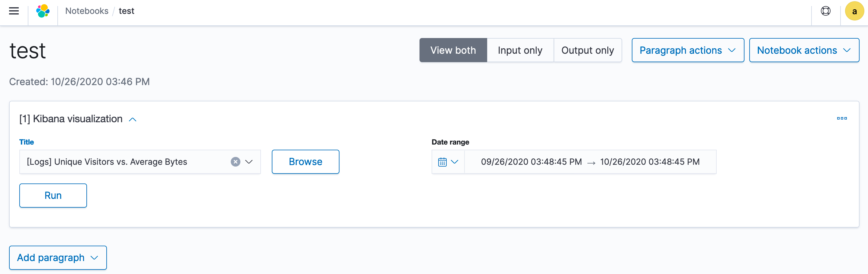Clear the selected visualization title
Image resolution: width=868 pixels, height=274 pixels.
pos(235,162)
